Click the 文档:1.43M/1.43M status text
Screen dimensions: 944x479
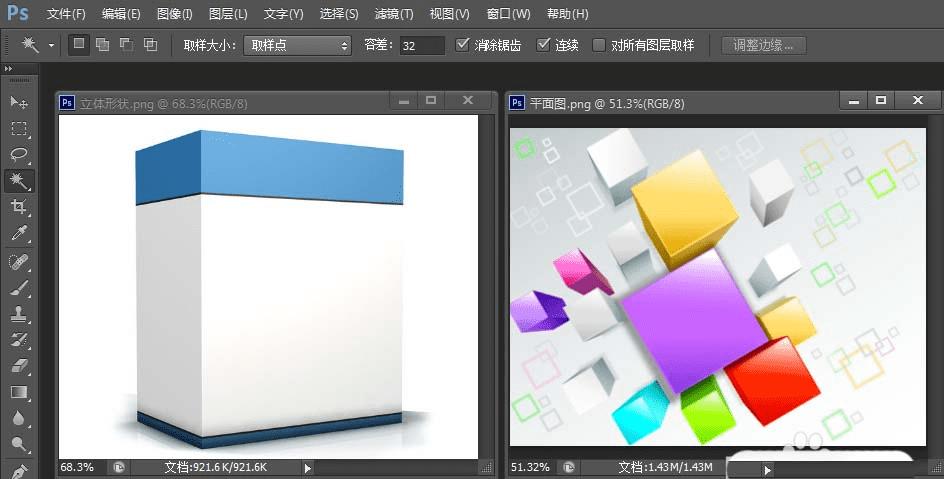[x=665, y=467]
